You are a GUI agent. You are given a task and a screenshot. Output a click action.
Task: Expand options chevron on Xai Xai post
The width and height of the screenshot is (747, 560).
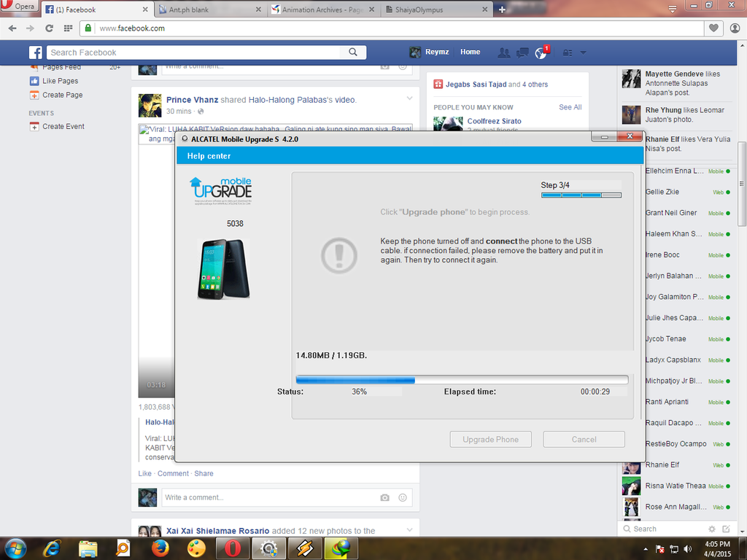409,529
